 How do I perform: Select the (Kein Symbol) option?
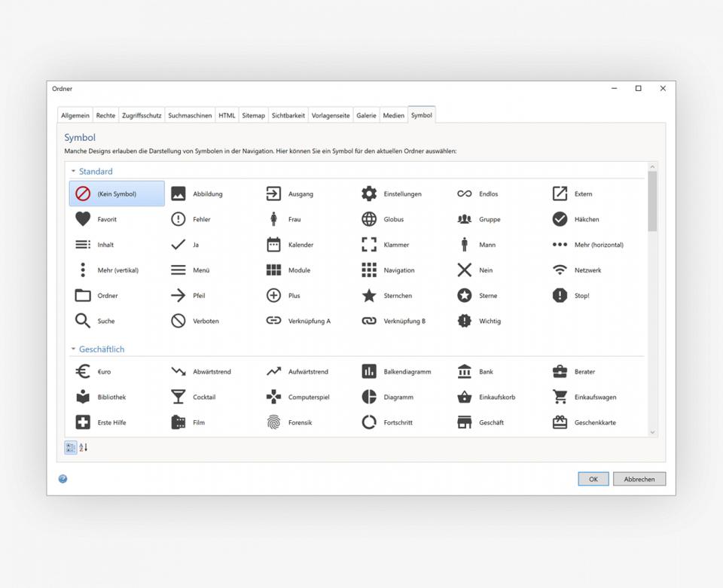pos(117,193)
